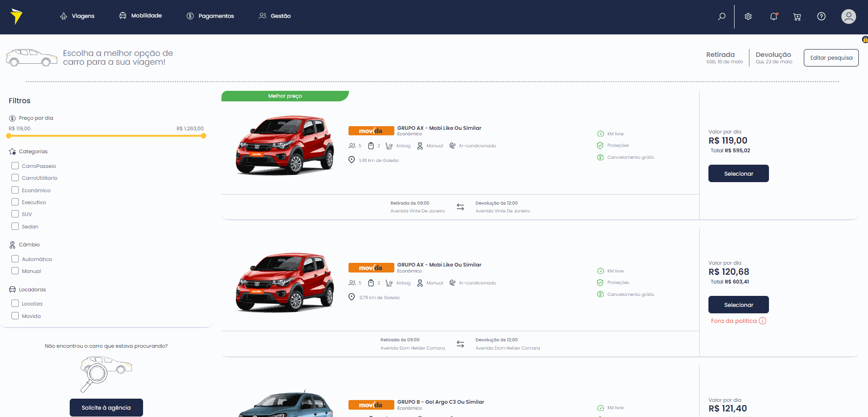This screenshot has height=417, width=868.
Task: Open notifications bell icon
Action: pos(774,17)
